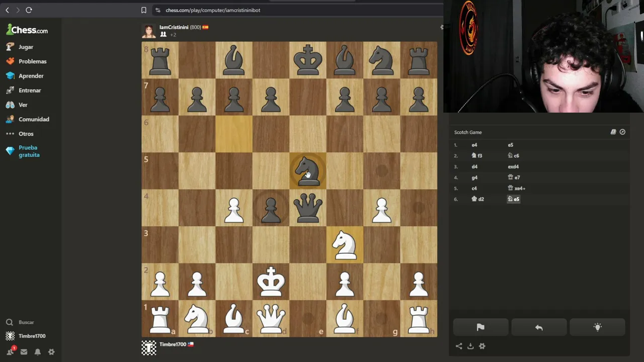This screenshot has height=362, width=644.
Task: Select the white bishop on c1
Action: [234, 319]
